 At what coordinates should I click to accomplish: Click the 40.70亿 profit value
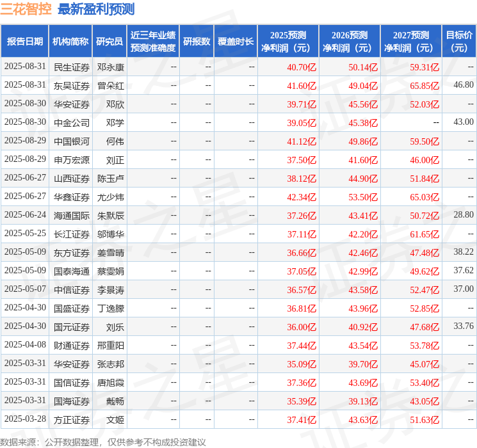(302, 67)
